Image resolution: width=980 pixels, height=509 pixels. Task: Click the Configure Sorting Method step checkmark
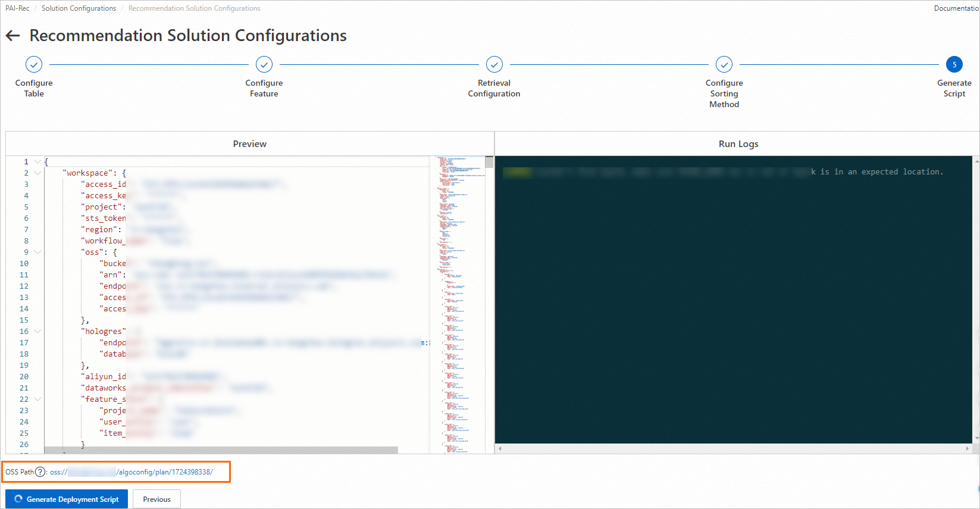(724, 64)
